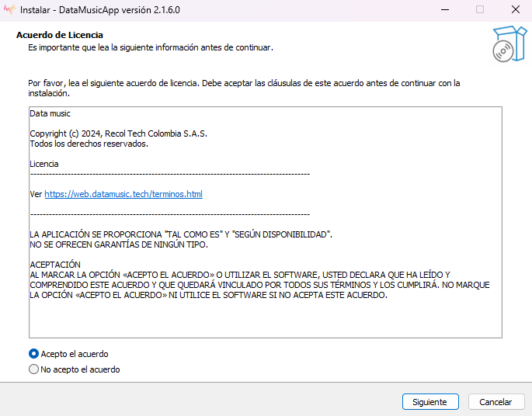The width and height of the screenshot is (532, 416).
Task: Click the "Todos los derechos reservados." line
Action: (89, 144)
